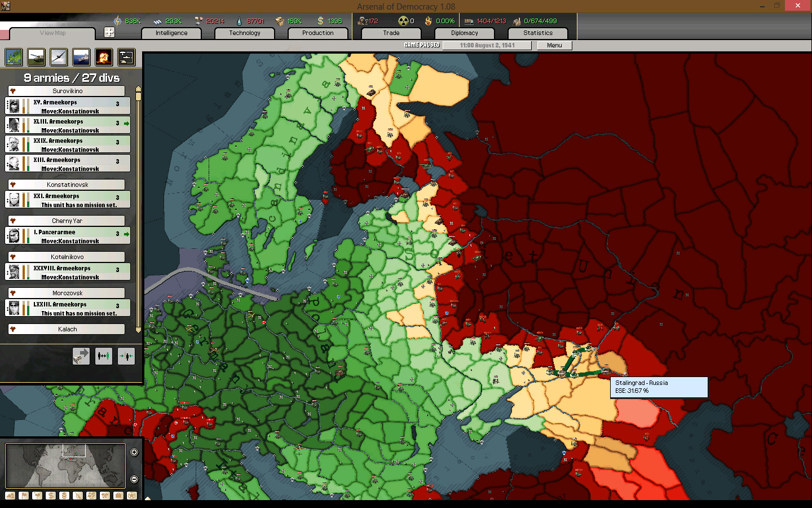Select XXI. Armeekorps unit row
812x508 pixels.
point(68,199)
